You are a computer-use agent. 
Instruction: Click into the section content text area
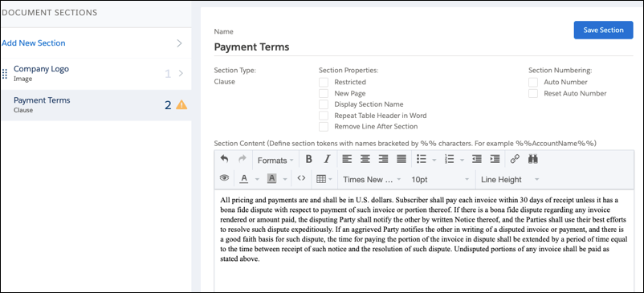pyautogui.click(x=424, y=241)
